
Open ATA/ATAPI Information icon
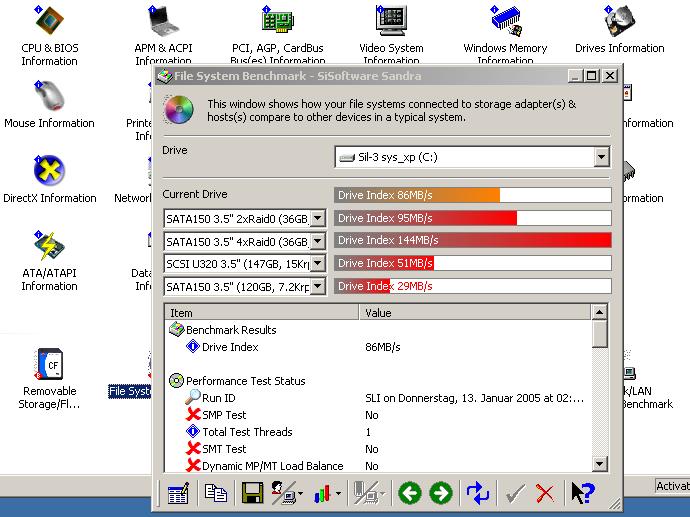click(49, 260)
